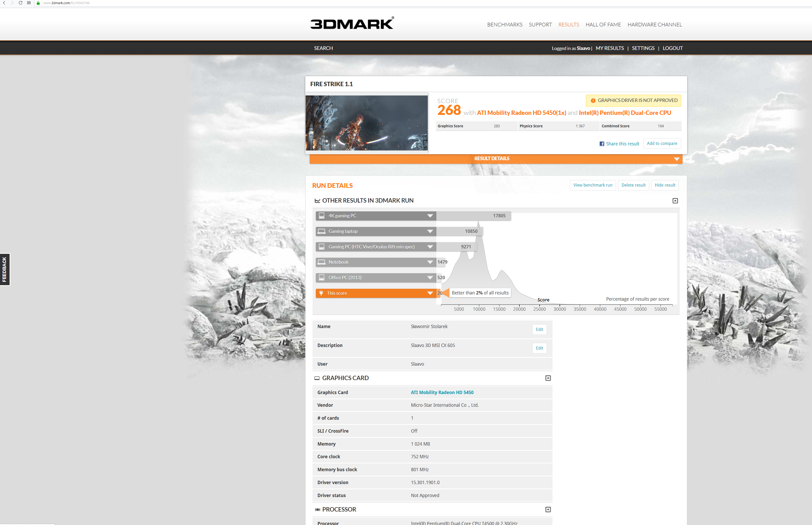Click the Vendor Micro-Star International value

tap(445, 405)
